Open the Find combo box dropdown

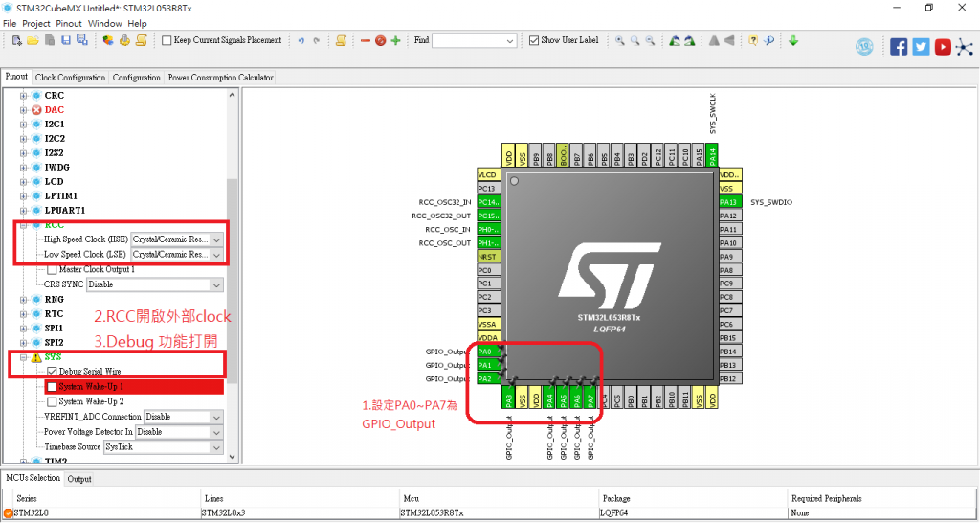510,40
